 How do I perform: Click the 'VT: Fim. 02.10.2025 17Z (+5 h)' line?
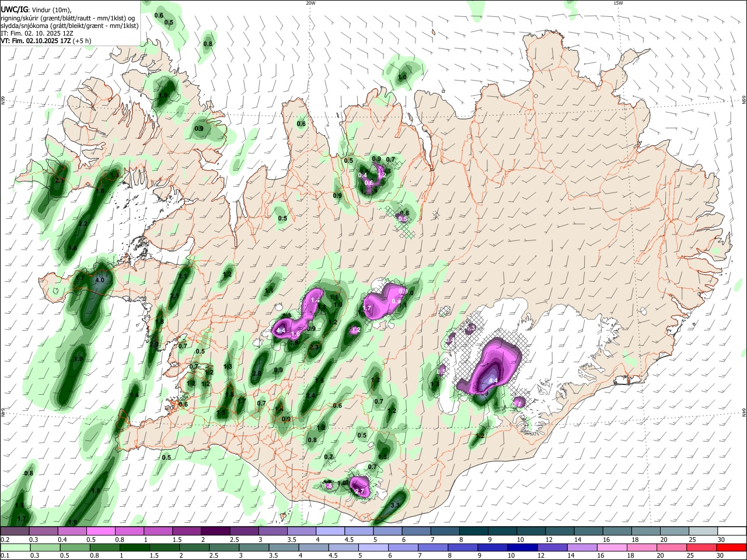46,41
